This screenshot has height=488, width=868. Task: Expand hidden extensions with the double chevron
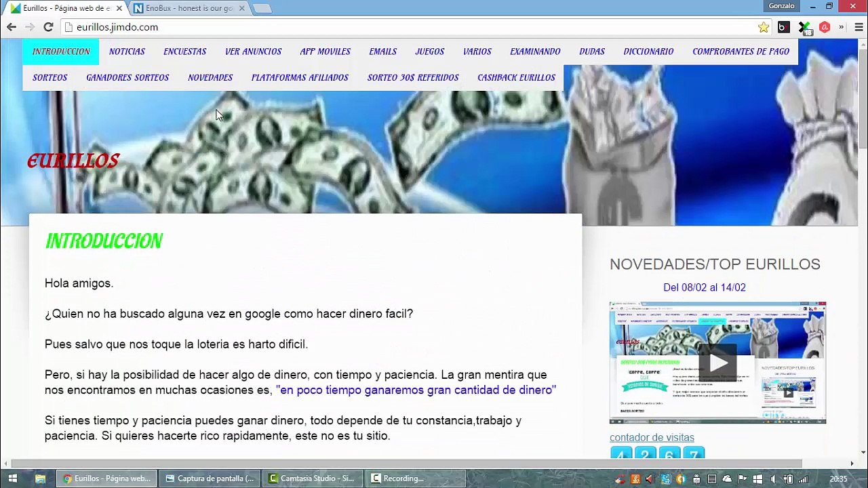(x=841, y=27)
